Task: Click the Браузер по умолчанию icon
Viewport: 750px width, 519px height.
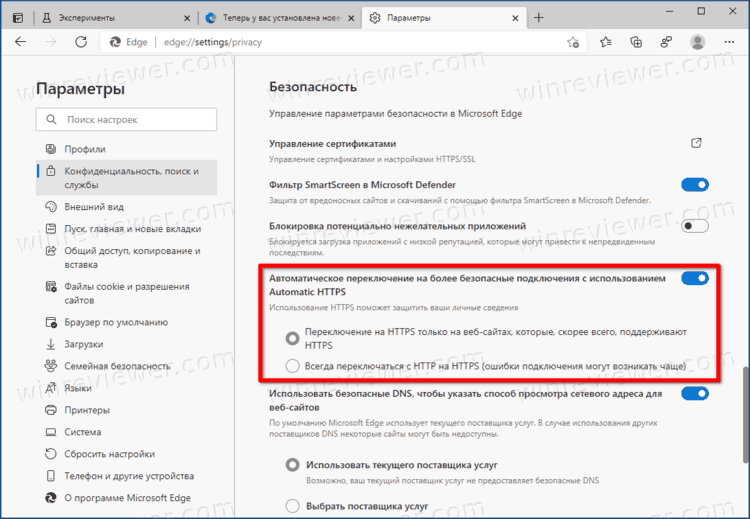Action: [x=51, y=322]
